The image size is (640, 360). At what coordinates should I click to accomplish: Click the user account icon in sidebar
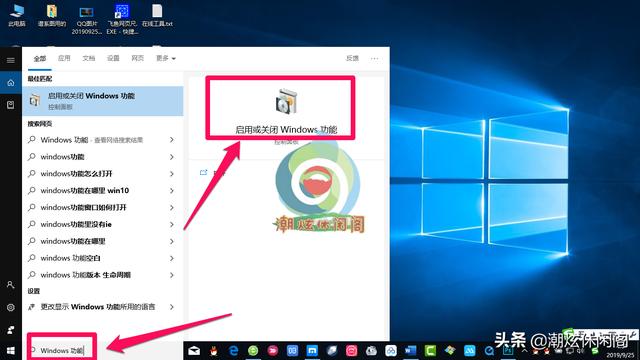(x=11, y=284)
